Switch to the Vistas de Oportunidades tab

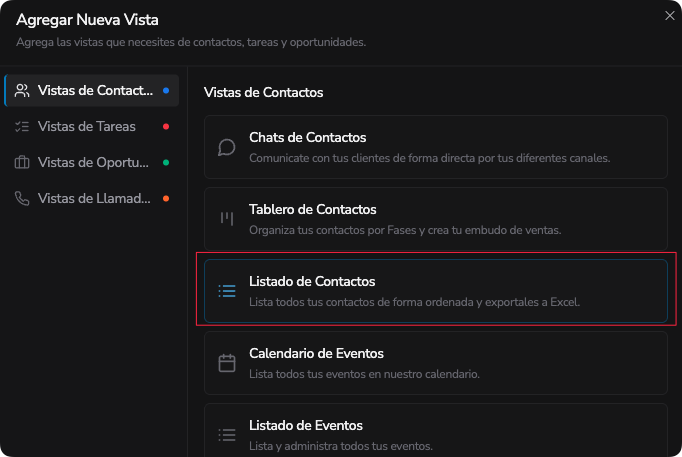(92, 163)
